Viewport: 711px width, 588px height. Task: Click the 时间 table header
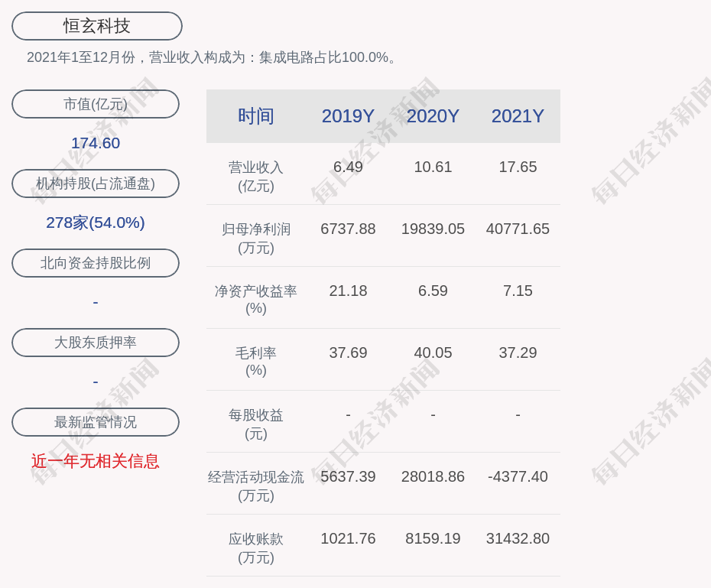(256, 116)
